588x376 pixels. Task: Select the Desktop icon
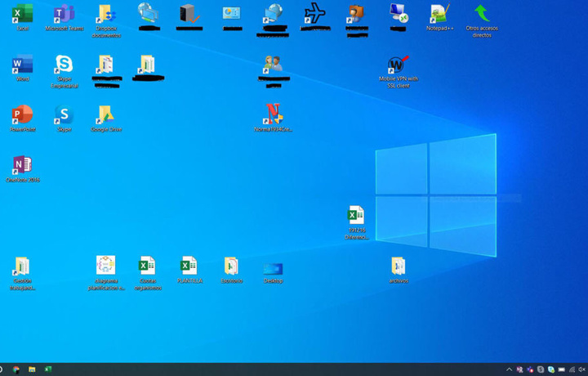click(274, 272)
